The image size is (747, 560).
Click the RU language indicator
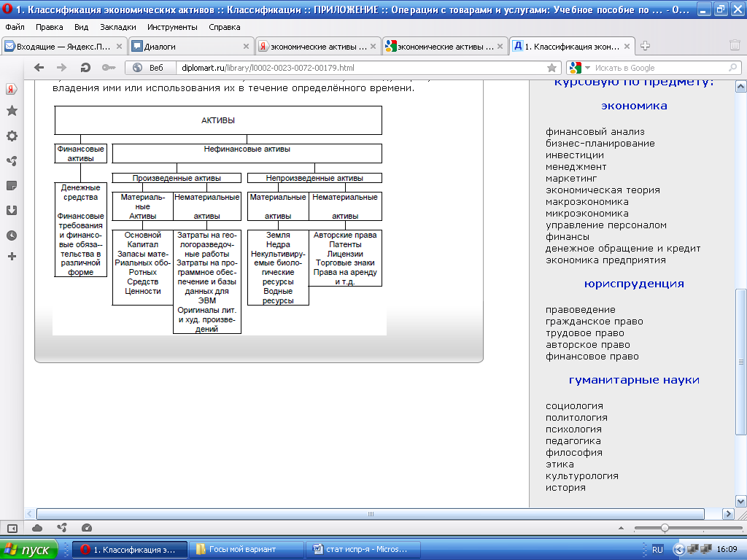657,550
